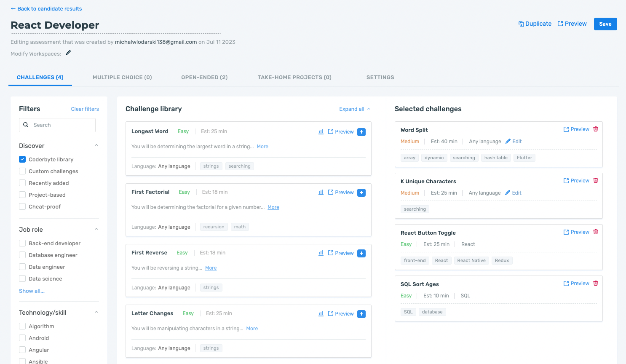Delete SQL Sort Ages with trash icon
This screenshot has width=626, height=364.
pyautogui.click(x=596, y=284)
